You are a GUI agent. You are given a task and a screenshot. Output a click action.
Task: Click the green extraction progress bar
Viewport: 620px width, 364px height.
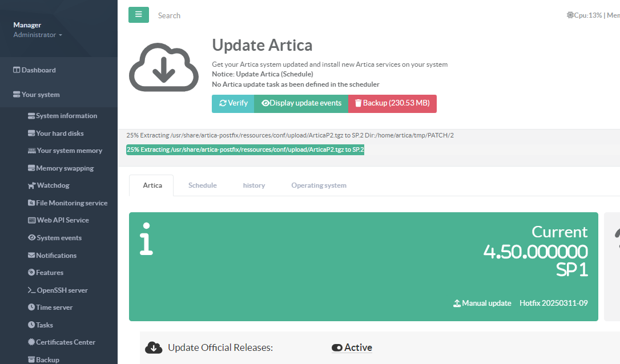[245, 149]
